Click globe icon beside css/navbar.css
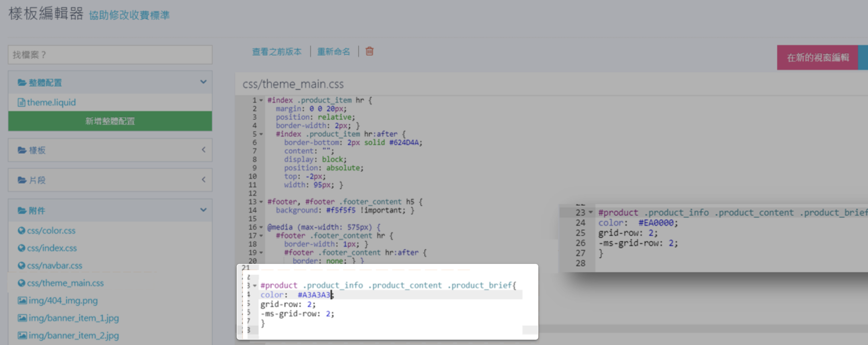This screenshot has height=345, width=868. point(21,266)
